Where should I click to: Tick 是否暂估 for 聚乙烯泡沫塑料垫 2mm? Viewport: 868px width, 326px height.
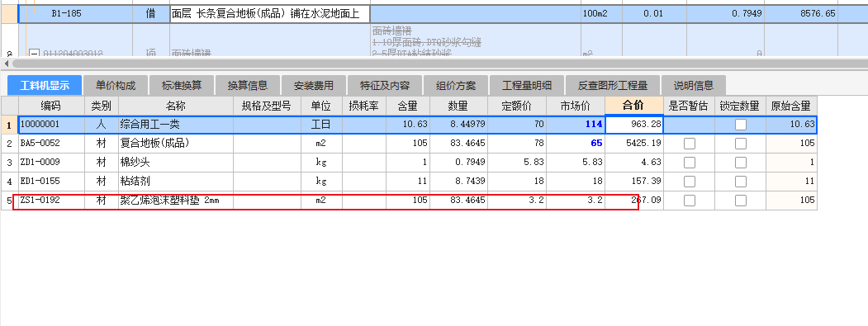point(689,201)
